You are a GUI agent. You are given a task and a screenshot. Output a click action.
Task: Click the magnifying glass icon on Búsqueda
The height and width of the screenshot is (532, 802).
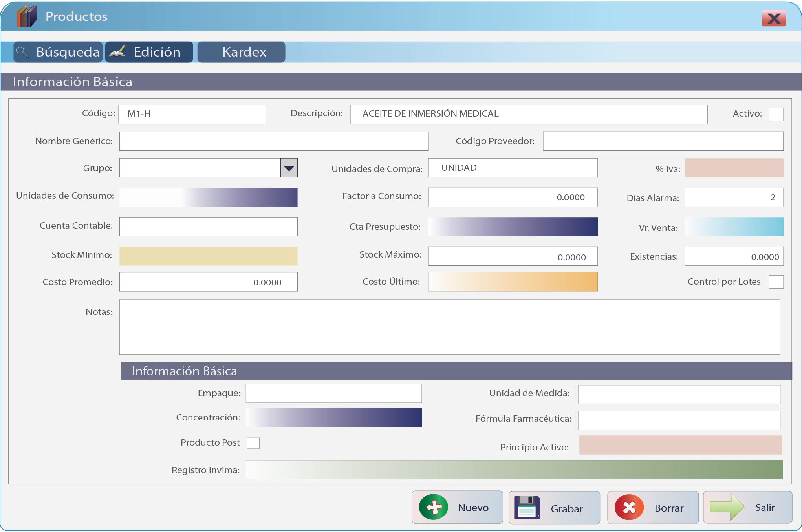point(22,52)
